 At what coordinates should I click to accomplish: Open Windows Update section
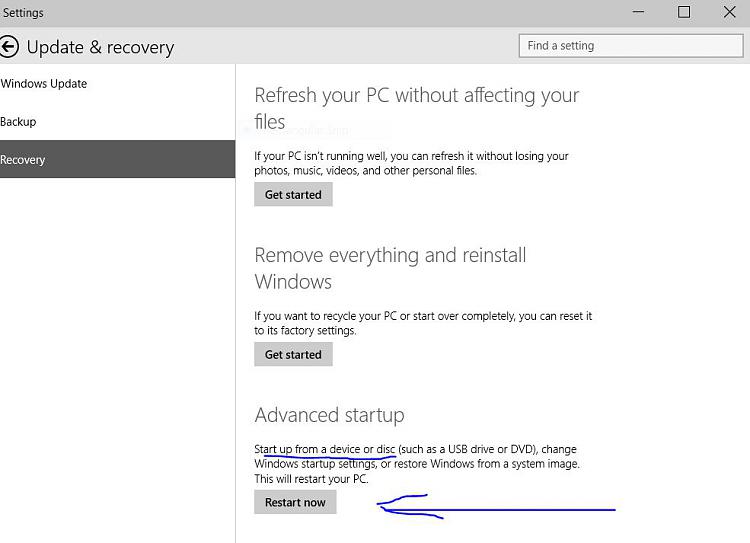click(44, 84)
